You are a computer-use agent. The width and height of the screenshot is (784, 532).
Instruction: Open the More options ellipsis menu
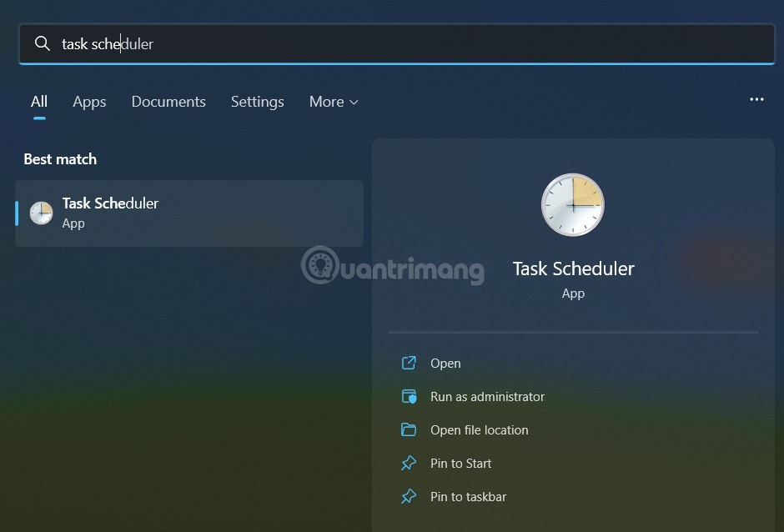coord(756,99)
